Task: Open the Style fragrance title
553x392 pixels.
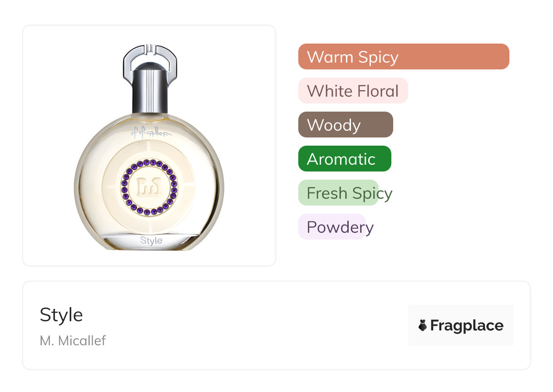Action: (x=61, y=315)
